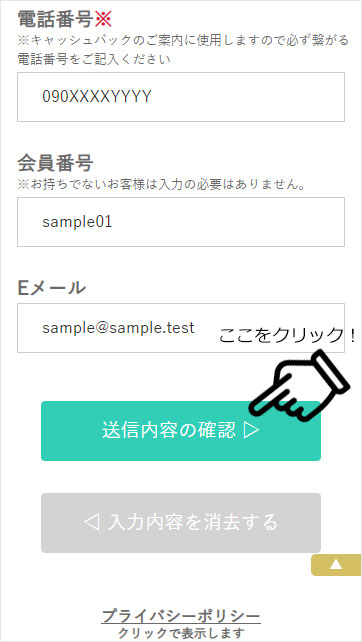
Task: Click the 電話番号 field label
Action: 55,19
